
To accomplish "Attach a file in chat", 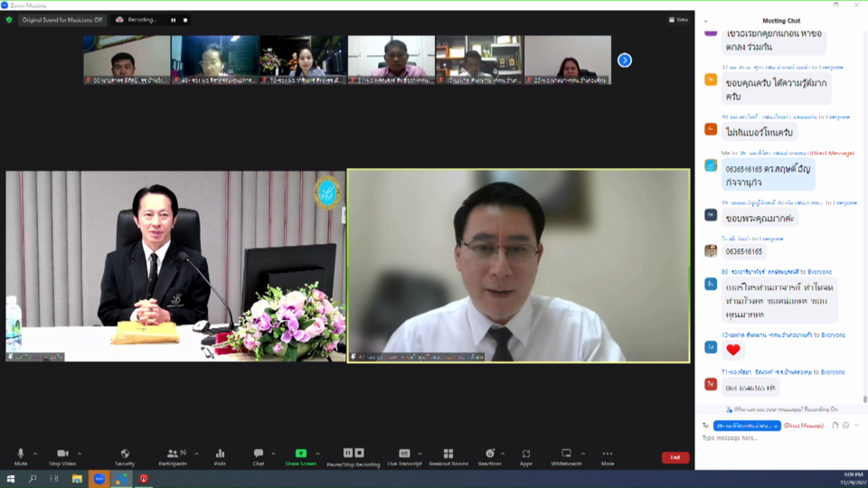I will 835,426.
